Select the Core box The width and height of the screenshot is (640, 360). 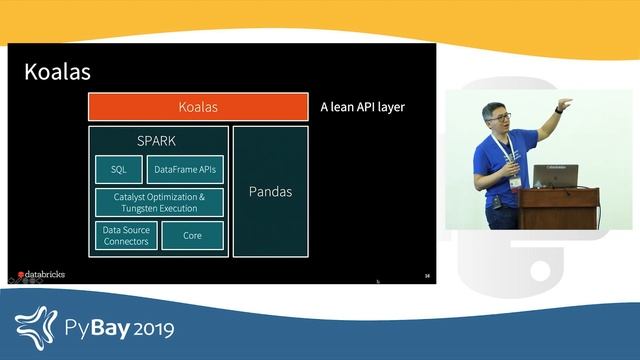(193, 236)
